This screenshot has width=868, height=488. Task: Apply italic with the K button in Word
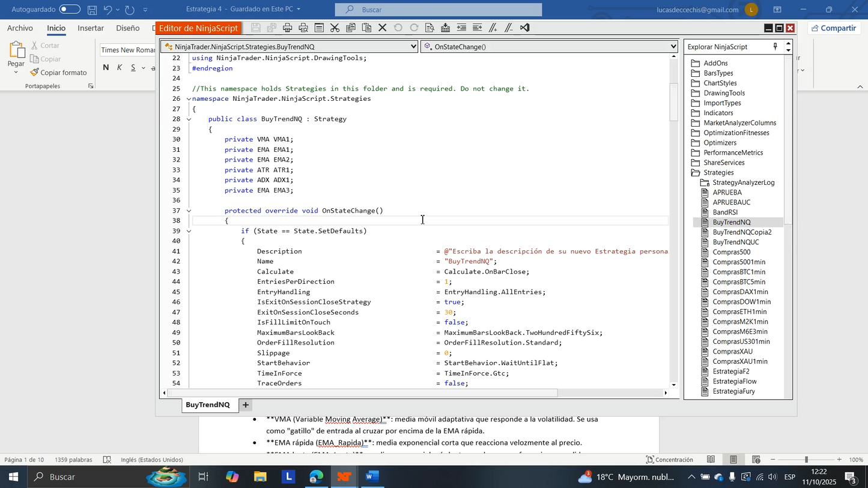coord(120,67)
